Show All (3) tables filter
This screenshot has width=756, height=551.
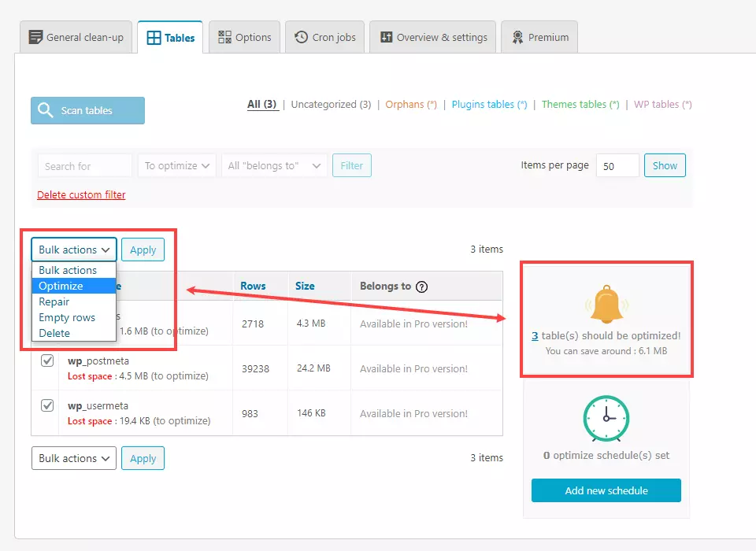[261, 104]
